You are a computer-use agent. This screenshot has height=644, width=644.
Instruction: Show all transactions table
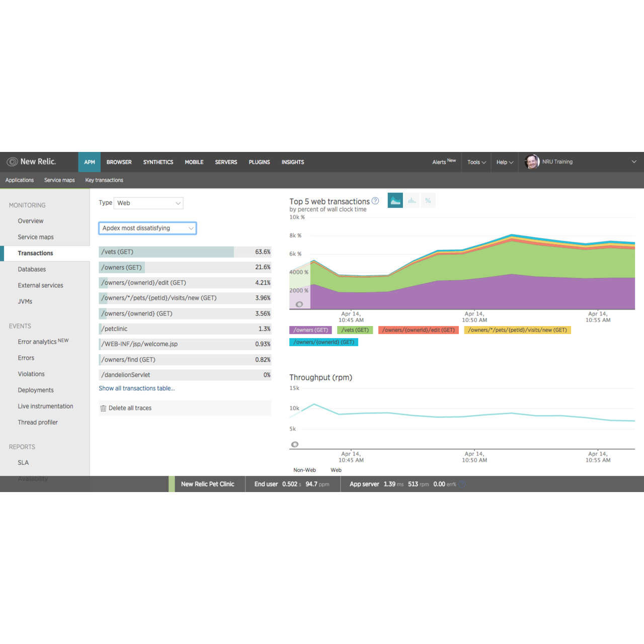(136, 388)
